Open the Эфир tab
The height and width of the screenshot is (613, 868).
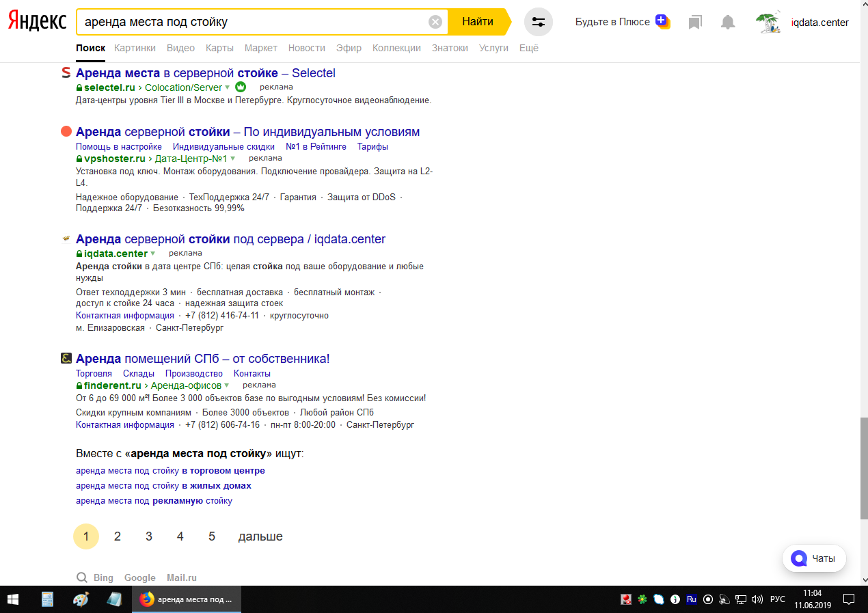[x=349, y=48]
